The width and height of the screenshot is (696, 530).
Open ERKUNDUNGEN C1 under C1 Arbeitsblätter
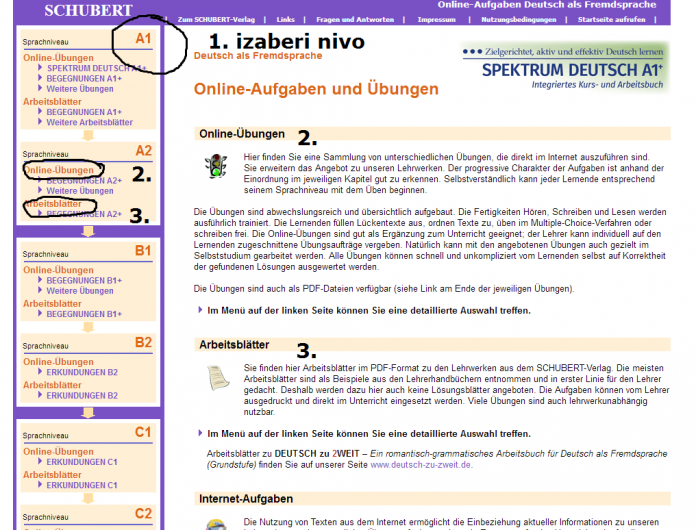coord(82,485)
